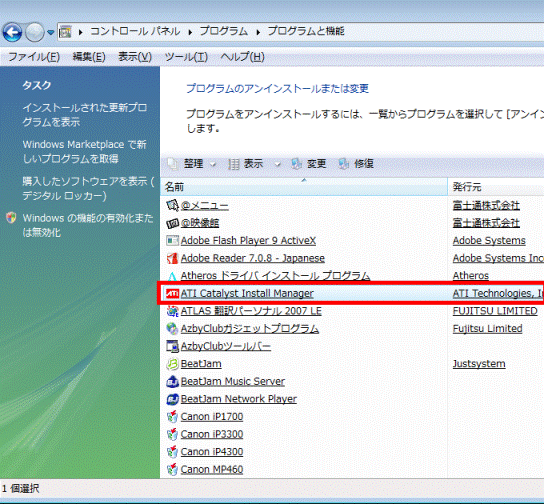Image resolution: width=544 pixels, height=504 pixels.
Task: Expand arrow before コントロール パネル breadcrumb
Action: (80, 32)
